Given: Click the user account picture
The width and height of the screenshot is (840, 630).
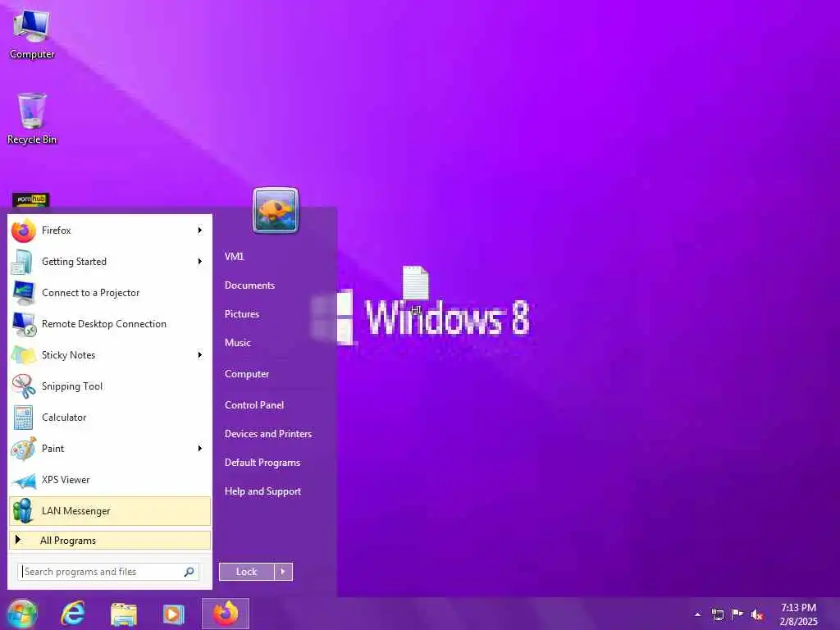Looking at the screenshot, I should (x=276, y=210).
